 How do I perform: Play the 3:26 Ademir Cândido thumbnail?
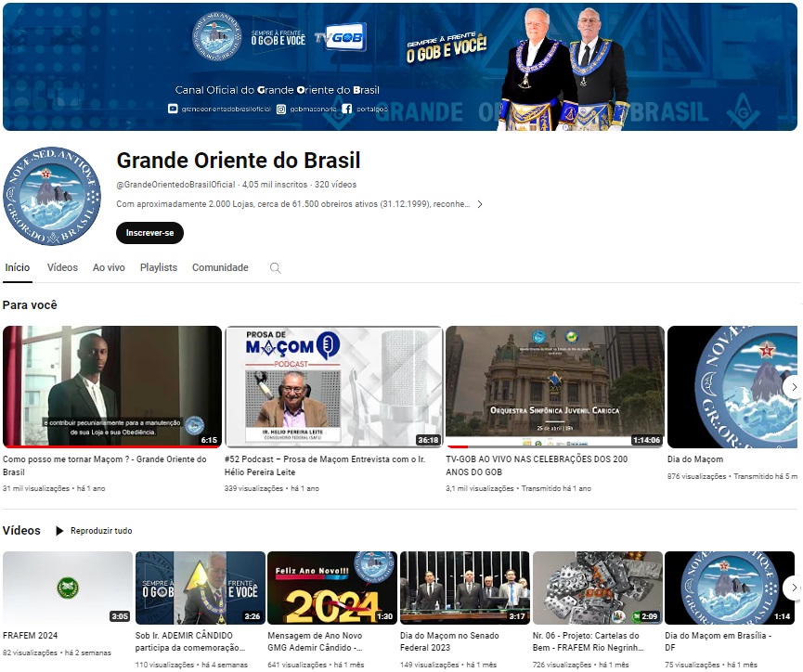click(201, 588)
